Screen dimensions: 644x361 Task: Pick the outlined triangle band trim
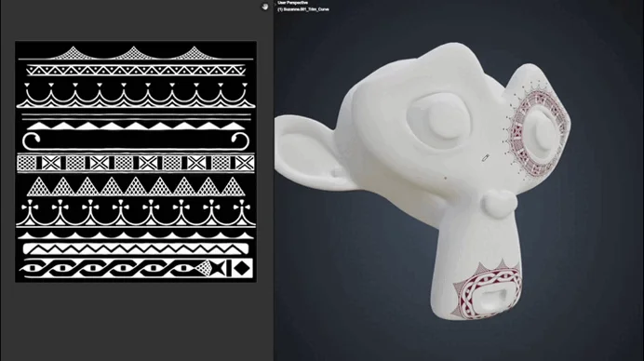[x=136, y=70]
